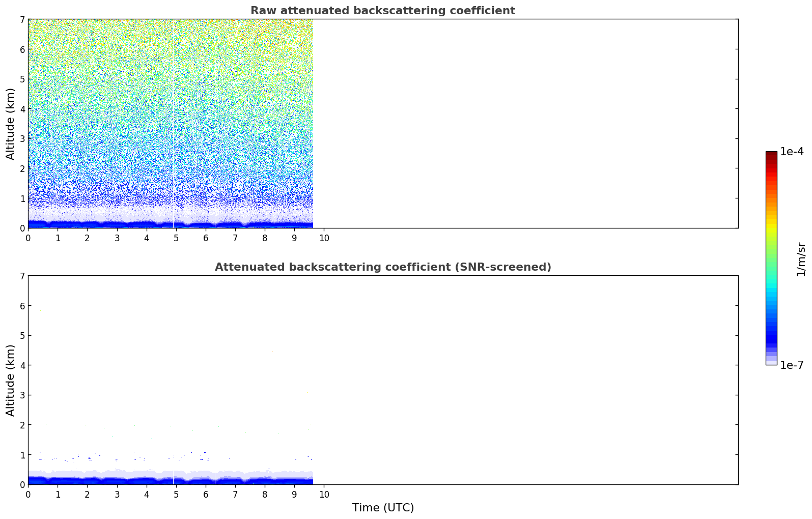Image resolution: width=812 pixels, height=519 pixels.
Task: Click the top plot's 'Altitude (km)' label
Action: (x=11, y=124)
